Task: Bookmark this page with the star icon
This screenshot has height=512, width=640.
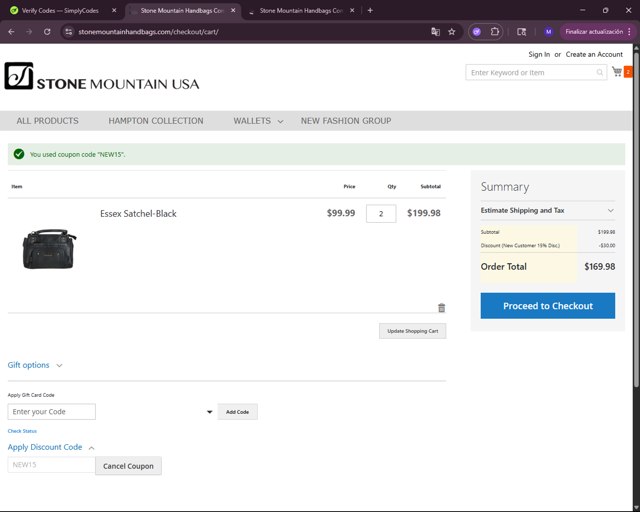Action: point(452,32)
